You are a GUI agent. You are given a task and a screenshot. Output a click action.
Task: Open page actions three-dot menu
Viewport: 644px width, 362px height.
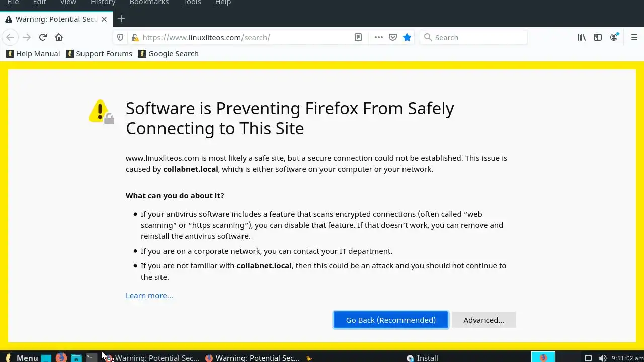pyautogui.click(x=379, y=37)
